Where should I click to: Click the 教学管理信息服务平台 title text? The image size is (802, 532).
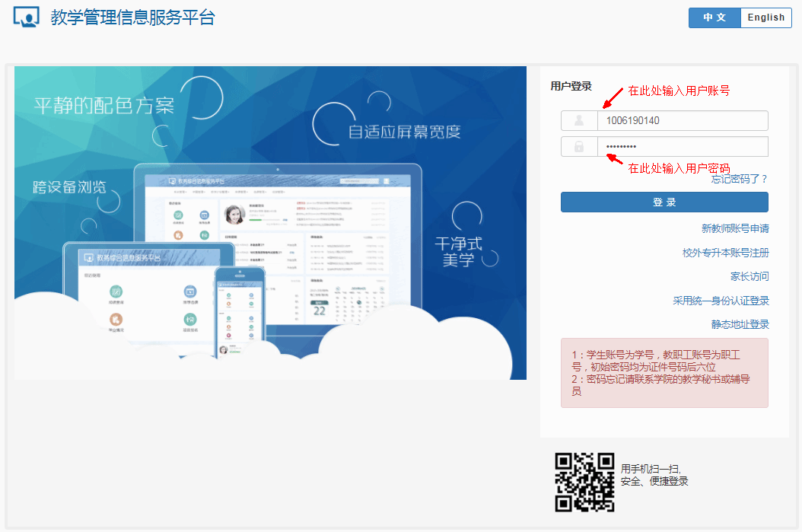tap(133, 18)
